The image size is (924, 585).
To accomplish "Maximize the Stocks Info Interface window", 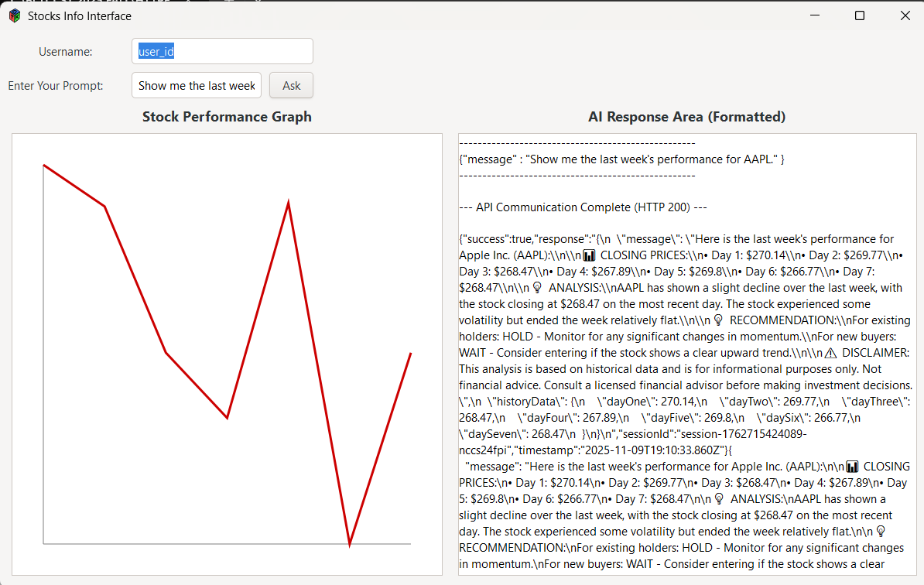I will point(860,15).
